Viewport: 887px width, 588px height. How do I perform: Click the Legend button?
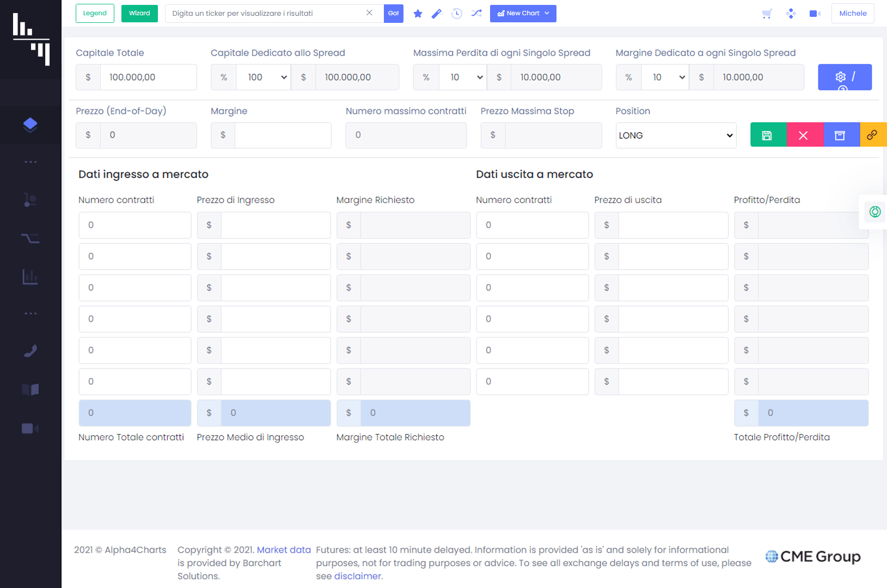pos(95,14)
